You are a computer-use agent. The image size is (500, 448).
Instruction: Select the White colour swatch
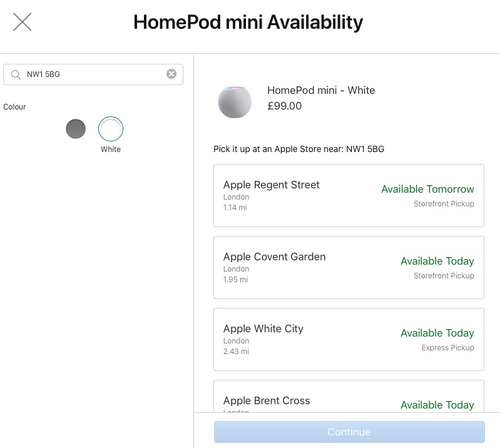[111, 129]
